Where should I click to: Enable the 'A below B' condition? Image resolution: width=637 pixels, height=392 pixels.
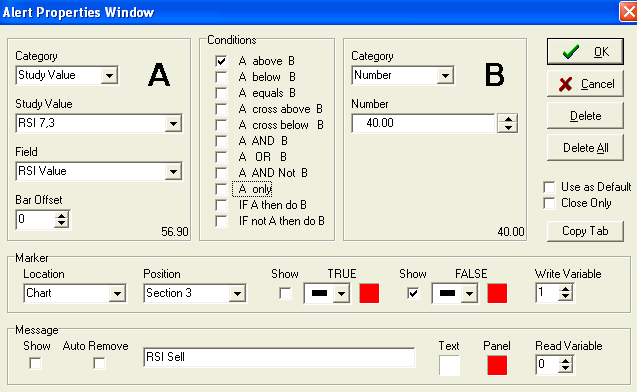[221, 77]
